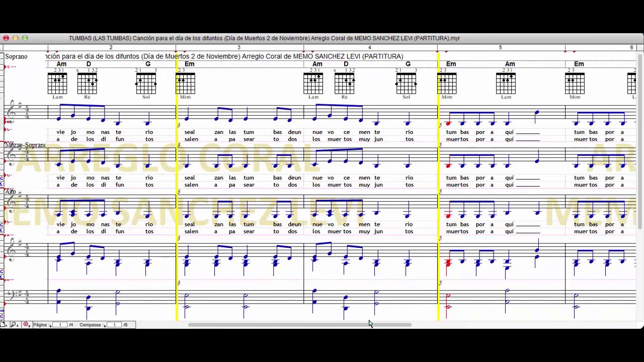644x362 pixels.
Task: Click the D chord diagram in measure 4
Action: coord(345,83)
